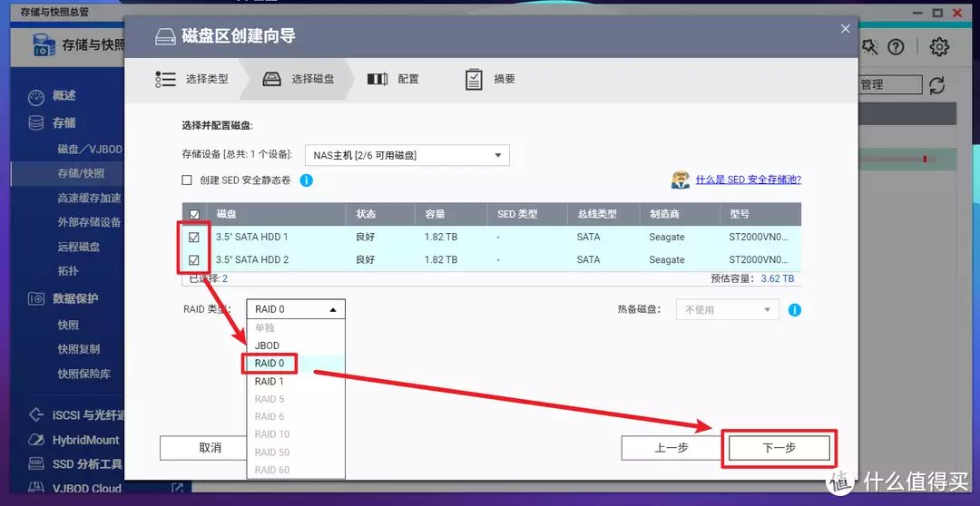Image resolution: width=980 pixels, height=506 pixels.
Task: Open 快照 in sidebar
Action: pyautogui.click(x=68, y=326)
